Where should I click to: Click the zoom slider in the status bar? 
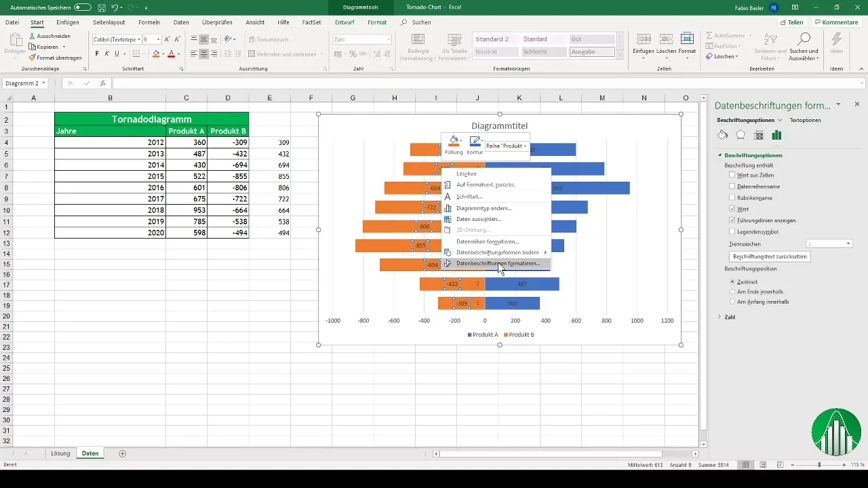click(x=818, y=464)
